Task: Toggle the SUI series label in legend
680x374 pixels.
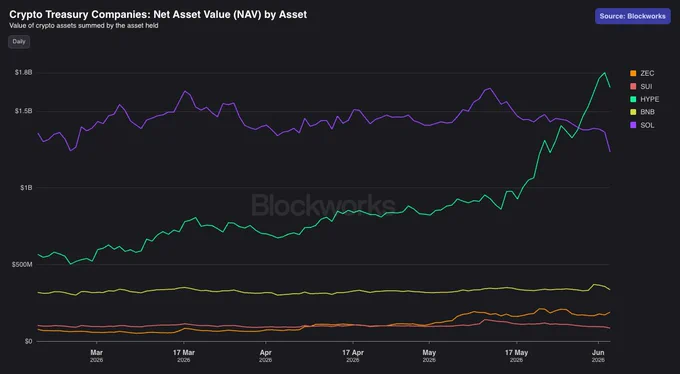Action: click(646, 86)
